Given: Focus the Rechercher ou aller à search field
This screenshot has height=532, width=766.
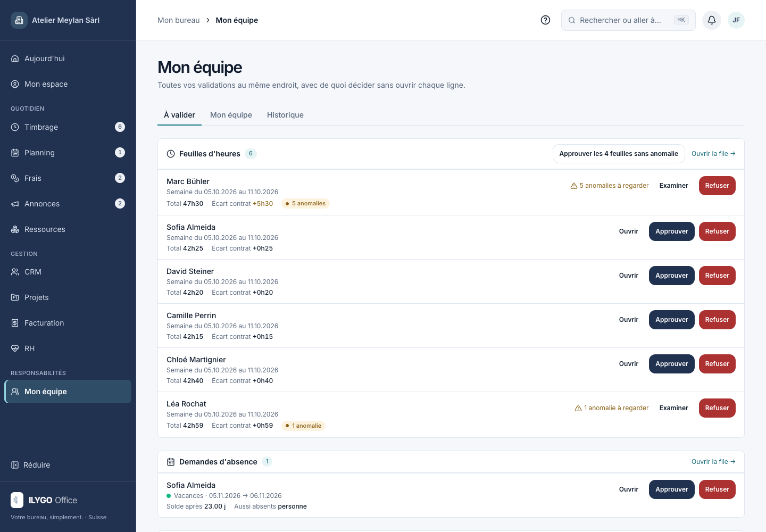Looking at the screenshot, I should [x=628, y=20].
